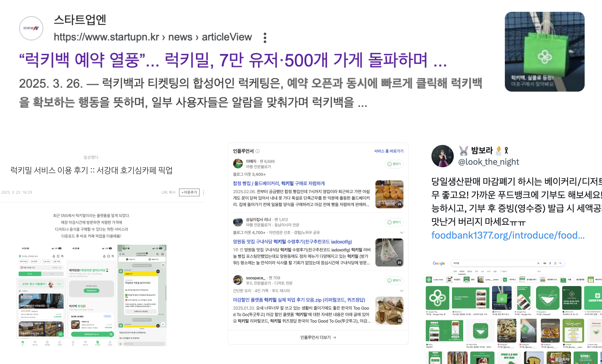This screenshot has width=602, height=364.
Task: Bookmark the 아우어베이커리 신촌숲길점 card
Action: tap(59, 298)
